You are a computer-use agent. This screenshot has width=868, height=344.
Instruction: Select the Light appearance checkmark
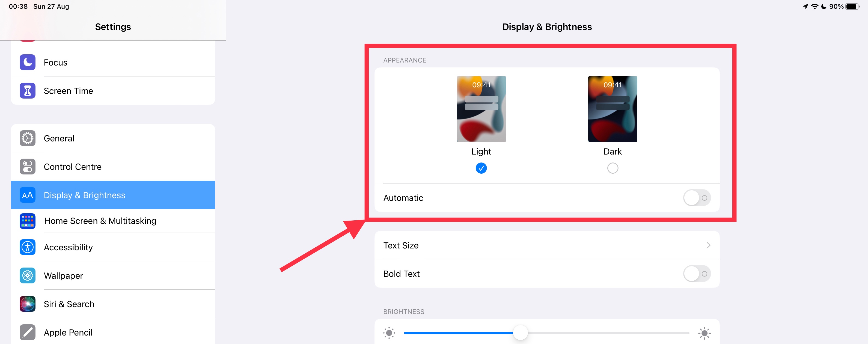(481, 168)
